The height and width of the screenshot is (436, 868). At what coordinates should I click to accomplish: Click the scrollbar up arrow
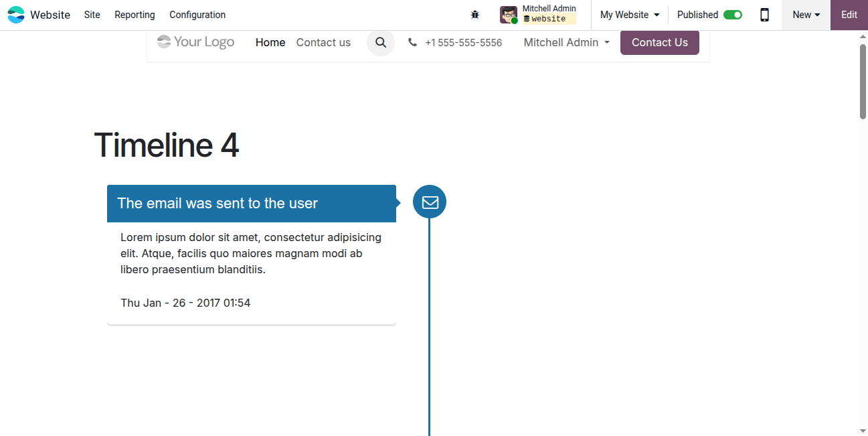tap(863, 36)
